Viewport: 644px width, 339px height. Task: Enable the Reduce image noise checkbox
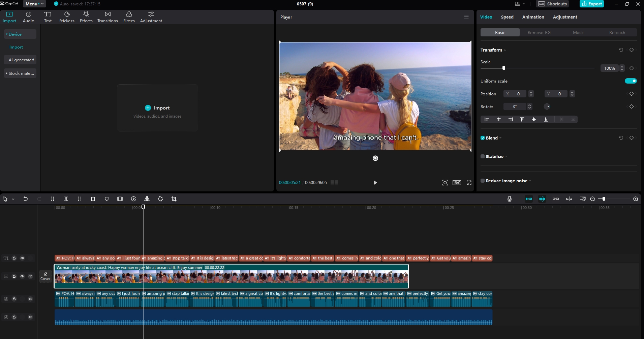(x=483, y=181)
